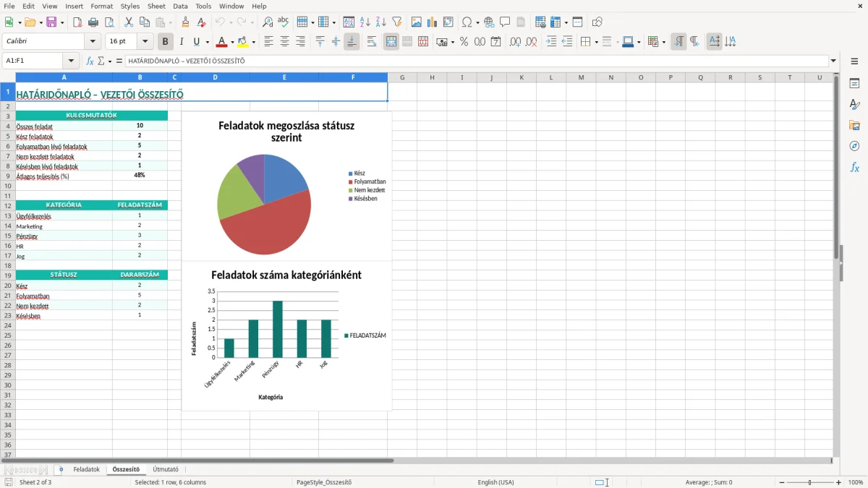Sort descending Z to A
The width and height of the screenshot is (868, 488).
click(380, 22)
